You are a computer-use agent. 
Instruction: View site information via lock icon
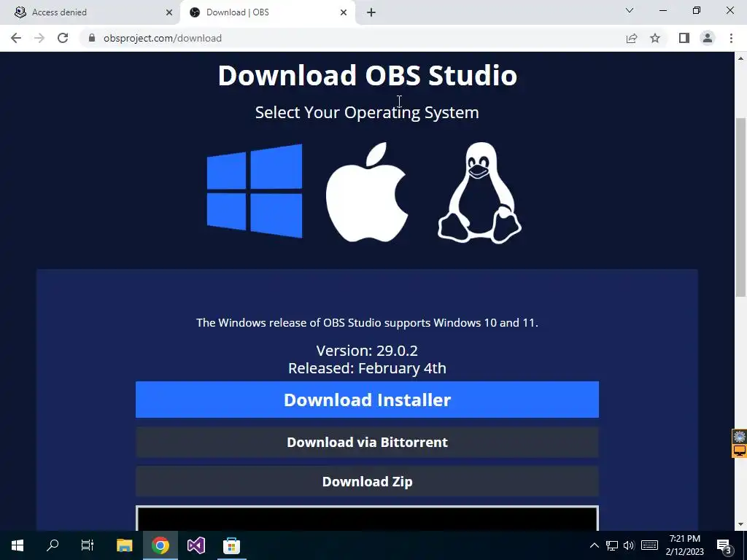pos(92,38)
